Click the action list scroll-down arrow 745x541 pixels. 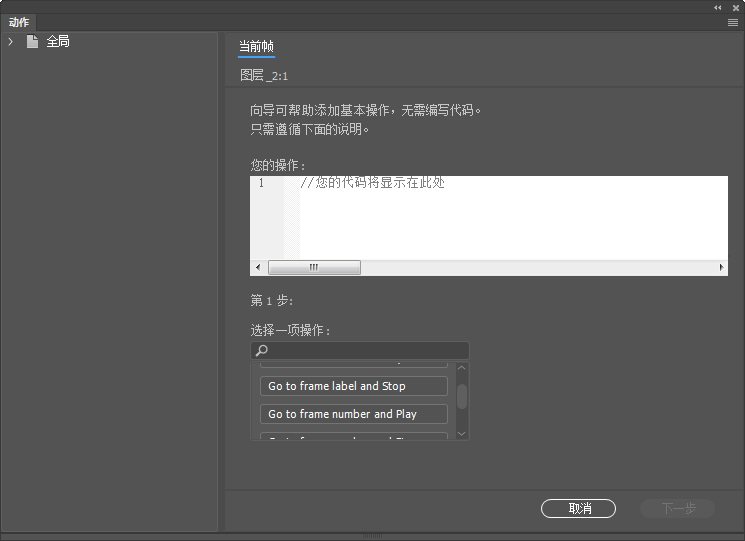click(x=461, y=434)
